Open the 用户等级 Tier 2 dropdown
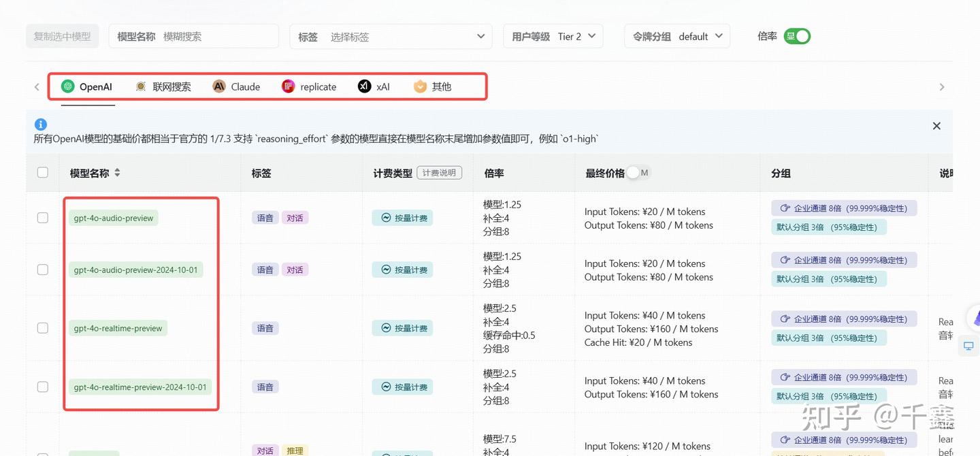 pos(553,37)
